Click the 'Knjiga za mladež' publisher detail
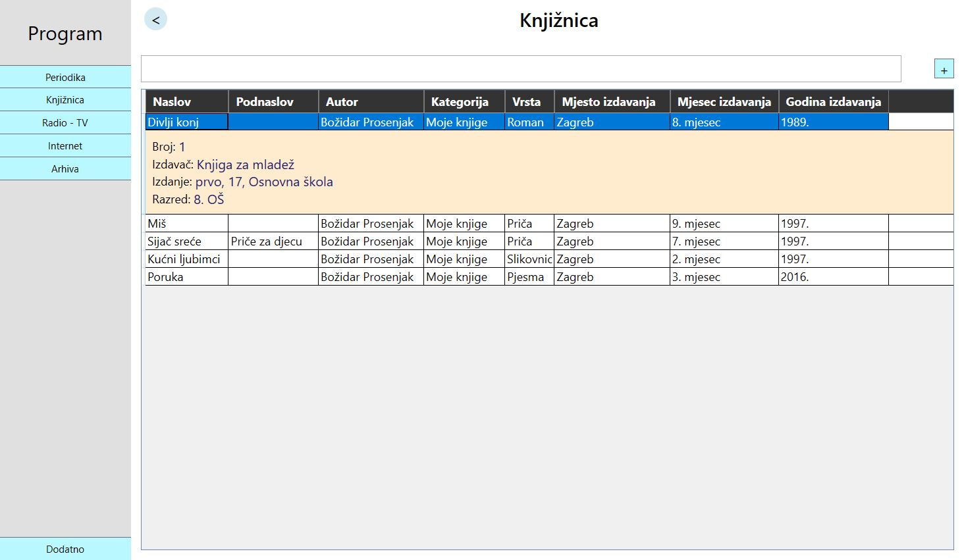This screenshot has height=560, width=964. (x=246, y=165)
